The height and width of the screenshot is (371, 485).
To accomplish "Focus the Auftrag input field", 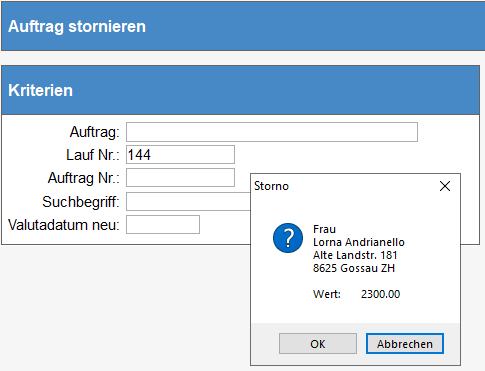I will click(272, 132).
